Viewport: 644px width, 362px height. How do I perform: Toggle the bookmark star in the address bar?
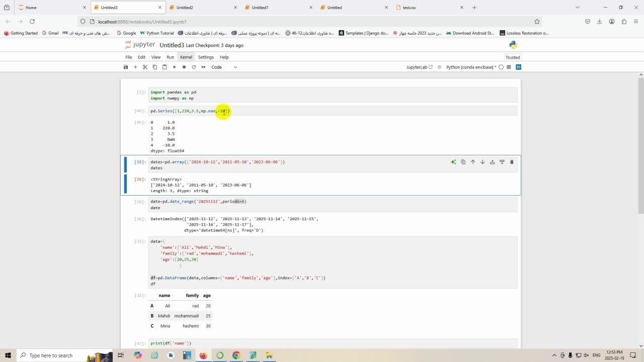(x=537, y=22)
